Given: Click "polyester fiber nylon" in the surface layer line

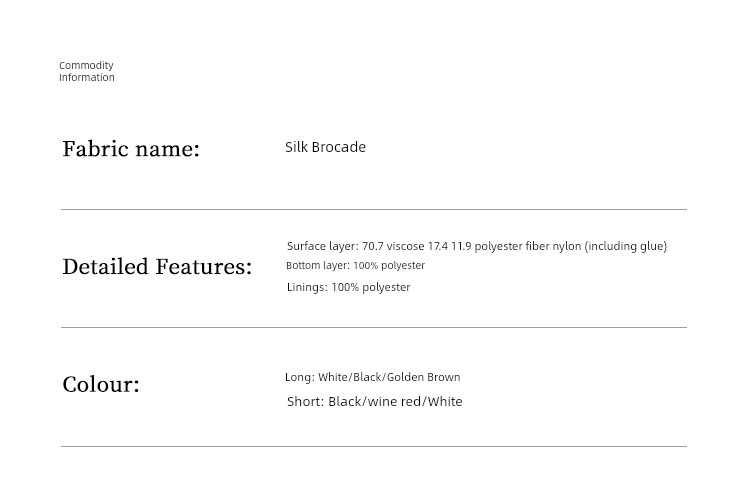Looking at the screenshot, I should [527, 246].
